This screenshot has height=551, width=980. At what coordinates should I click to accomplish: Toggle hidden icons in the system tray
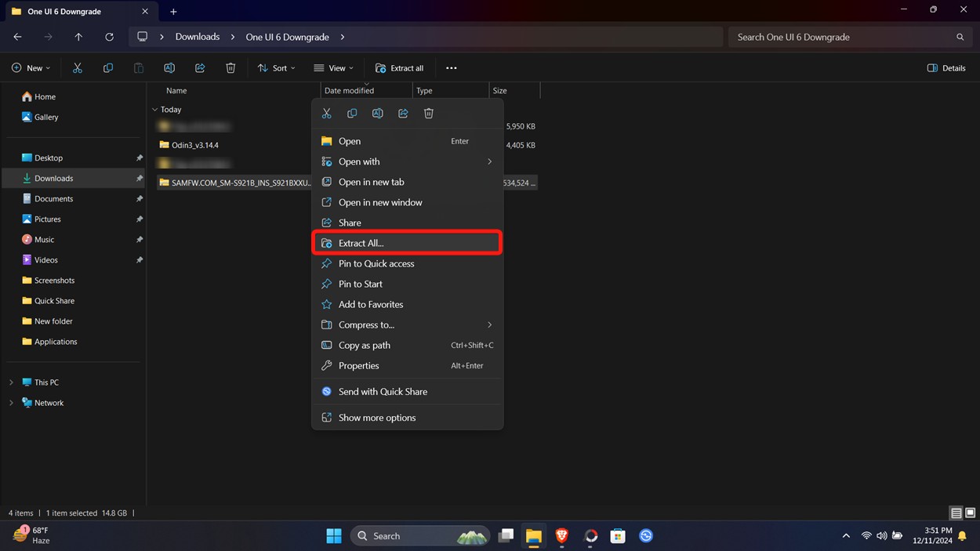tap(846, 535)
